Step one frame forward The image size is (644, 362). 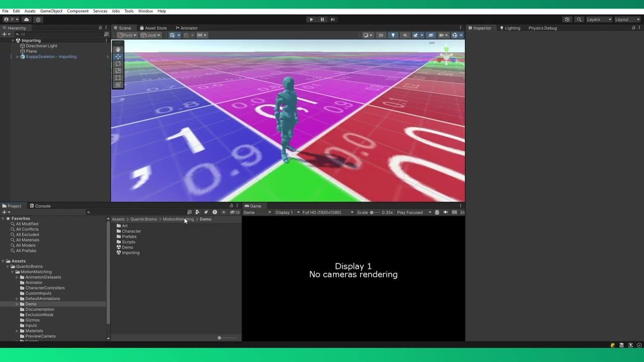[333, 20]
